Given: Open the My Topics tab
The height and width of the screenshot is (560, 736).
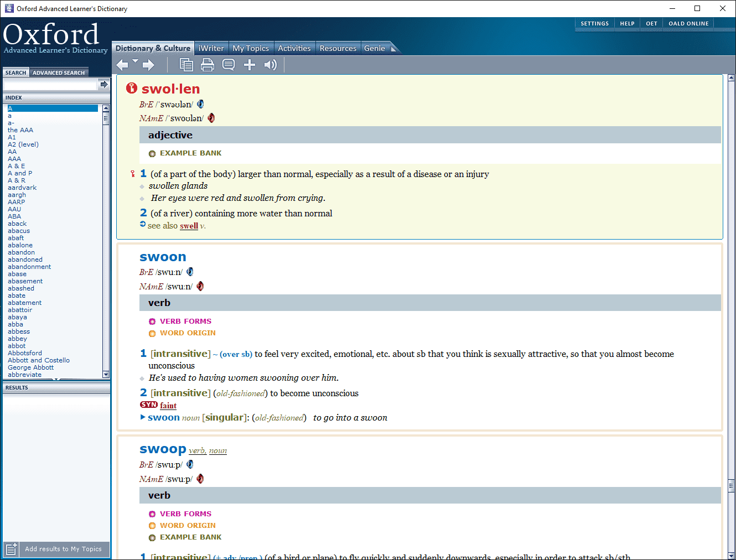Looking at the screenshot, I should pos(251,48).
